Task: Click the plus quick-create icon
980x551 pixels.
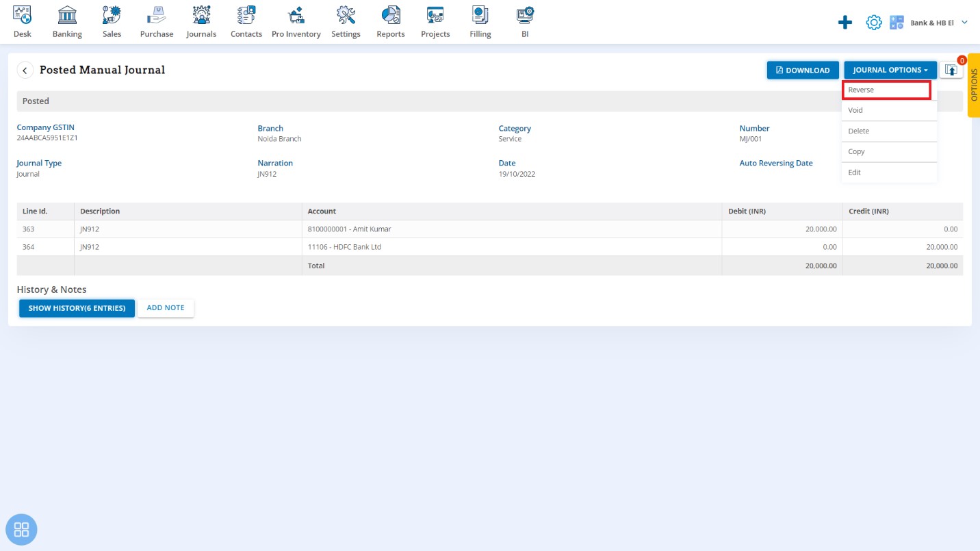Action: point(845,23)
